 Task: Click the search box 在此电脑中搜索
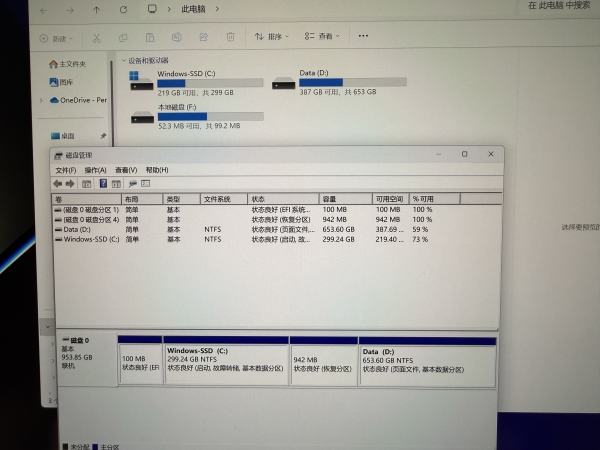(x=559, y=5)
